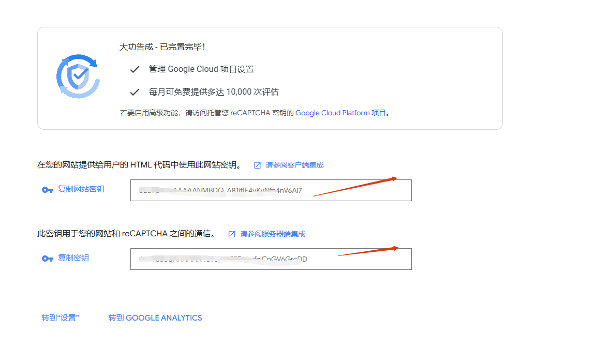Click the 管理 Google Cloud 项目设置 text
The width and height of the screenshot is (595, 364).
click(x=201, y=69)
